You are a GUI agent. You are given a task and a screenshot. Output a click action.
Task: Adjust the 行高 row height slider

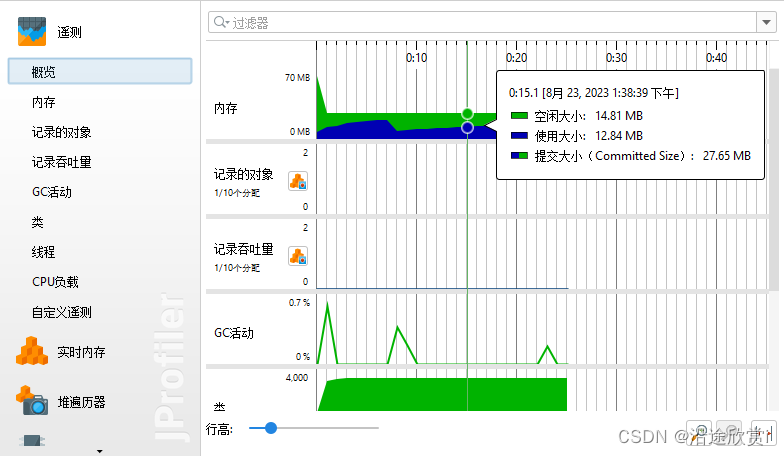pos(270,428)
